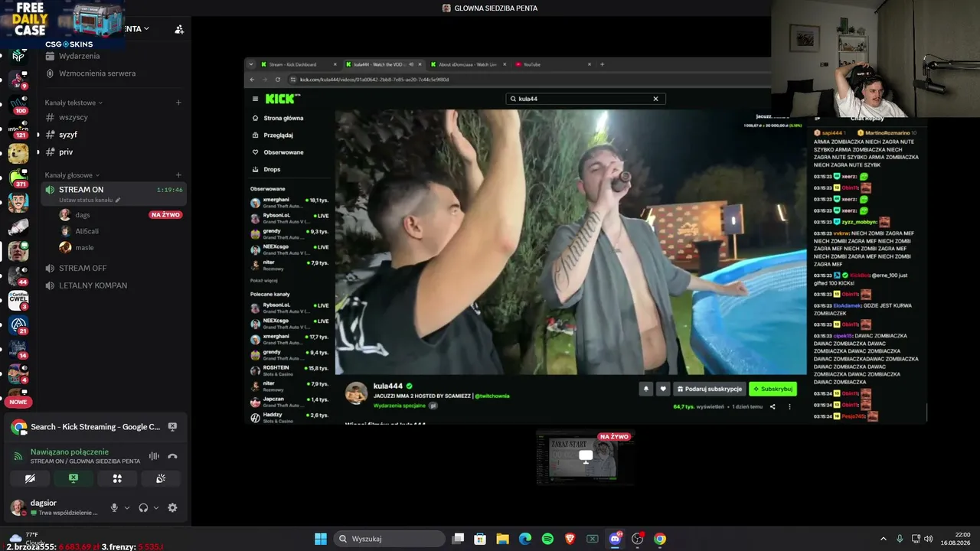Open the Kick hamburger menu
980x551 pixels.
[x=256, y=99]
